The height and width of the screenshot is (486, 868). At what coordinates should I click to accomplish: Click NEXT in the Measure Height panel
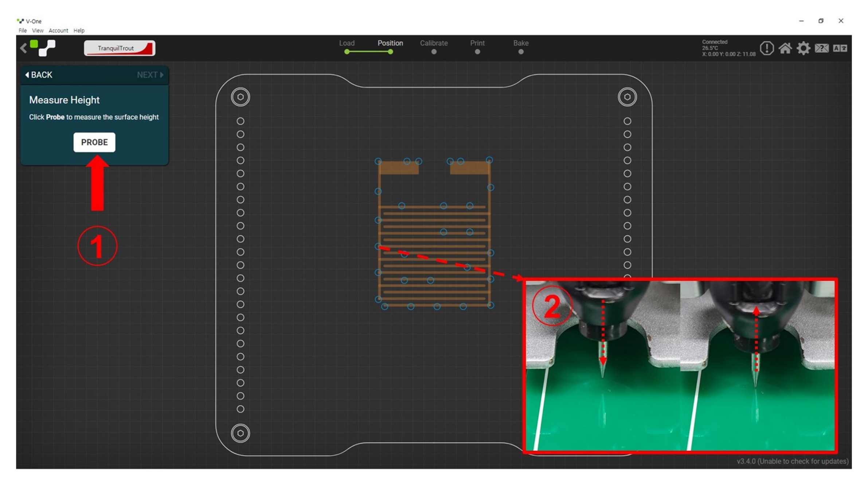(150, 75)
